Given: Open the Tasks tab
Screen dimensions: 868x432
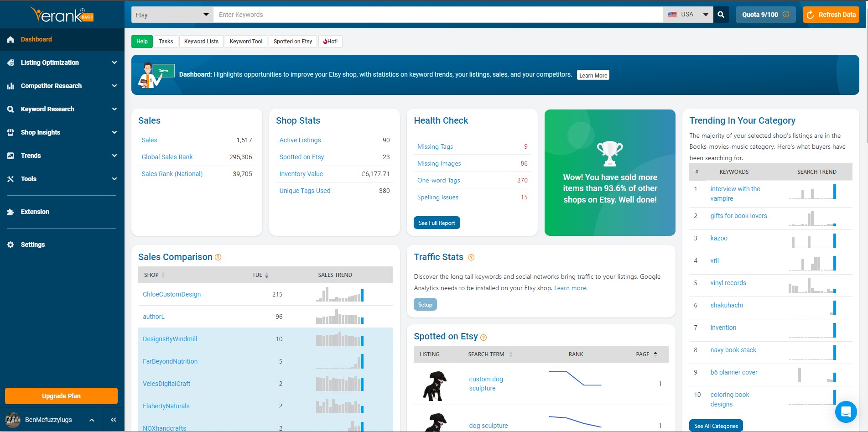Looking at the screenshot, I should 166,42.
